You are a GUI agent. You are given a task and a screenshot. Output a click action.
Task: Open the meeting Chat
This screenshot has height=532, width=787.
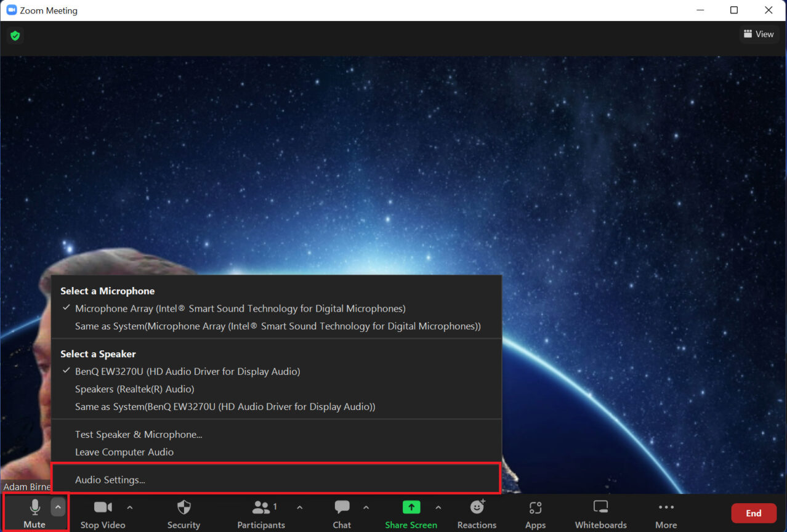(341, 512)
